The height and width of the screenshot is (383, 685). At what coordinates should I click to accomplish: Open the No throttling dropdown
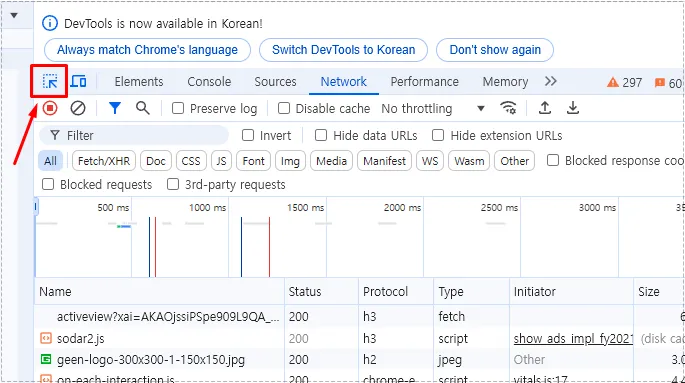(433, 108)
